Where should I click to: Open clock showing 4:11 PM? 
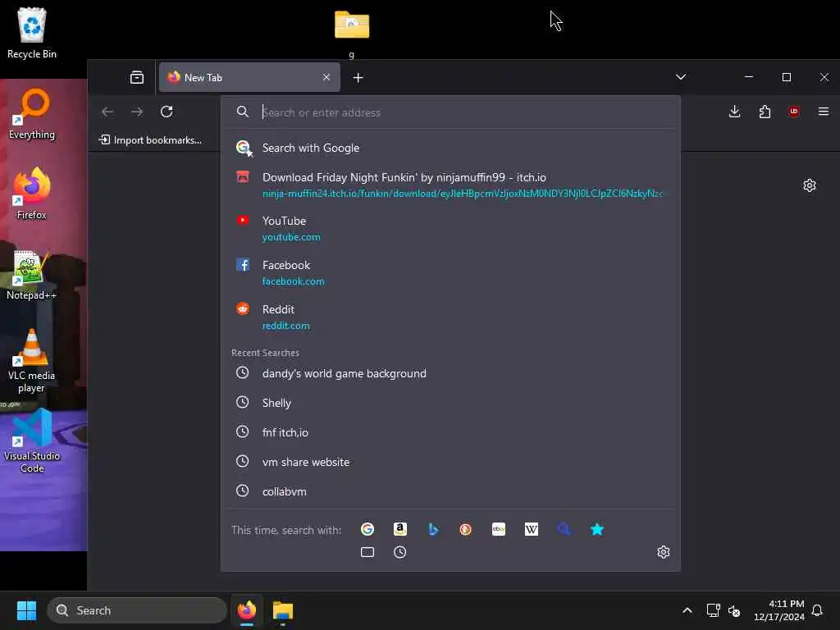click(779, 610)
